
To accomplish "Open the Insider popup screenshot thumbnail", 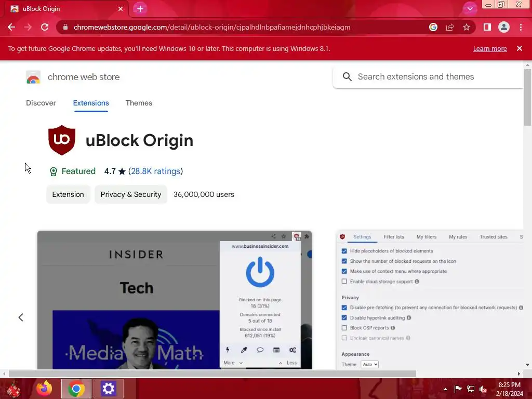I will [x=175, y=300].
